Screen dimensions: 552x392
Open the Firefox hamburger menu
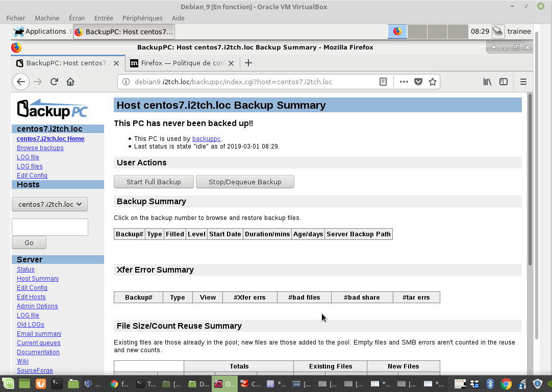[523, 82]
